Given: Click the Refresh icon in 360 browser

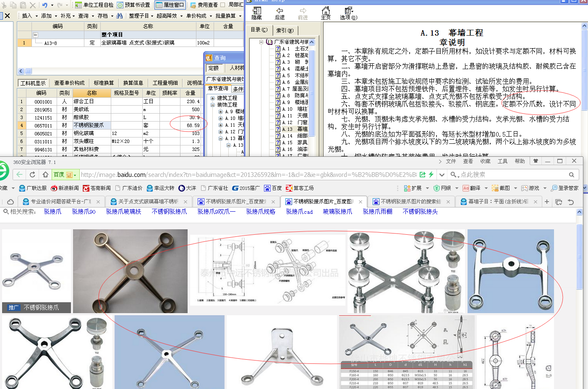Looking at the screenshot, I should tap(32, 174).
